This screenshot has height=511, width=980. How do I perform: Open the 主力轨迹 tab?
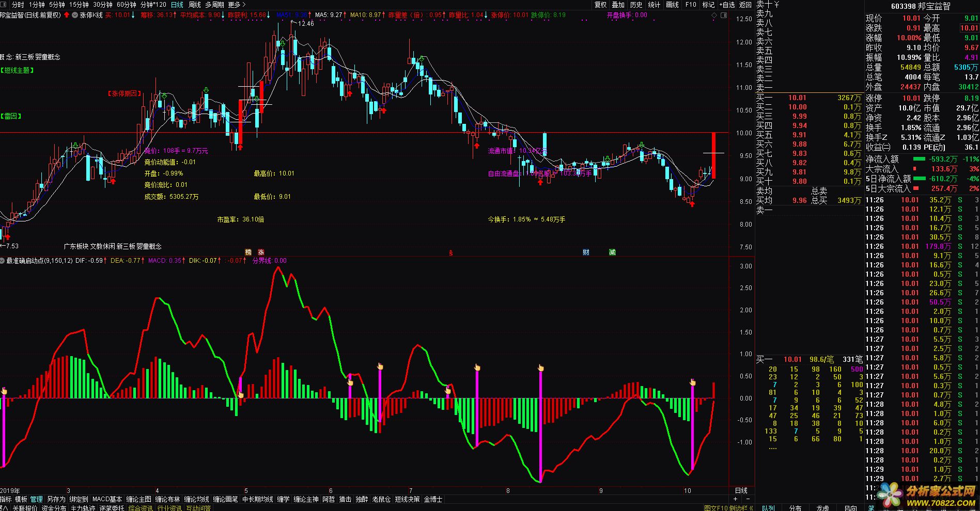(83, 508)
